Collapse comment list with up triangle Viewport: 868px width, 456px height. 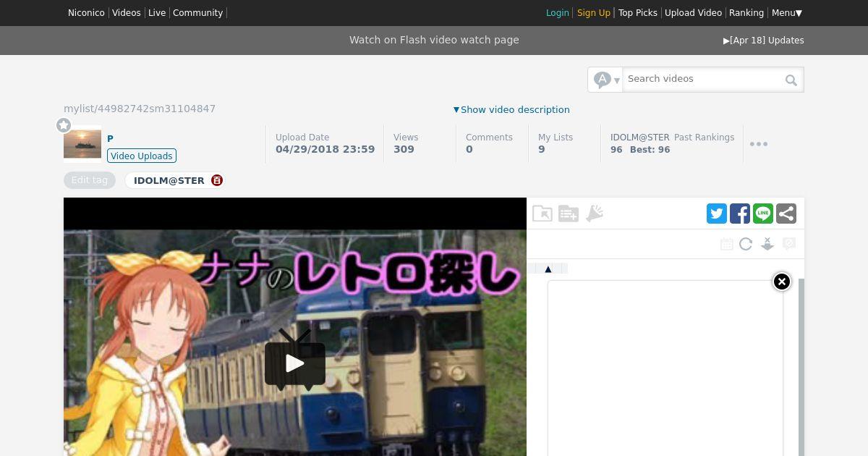pos(548,269)
